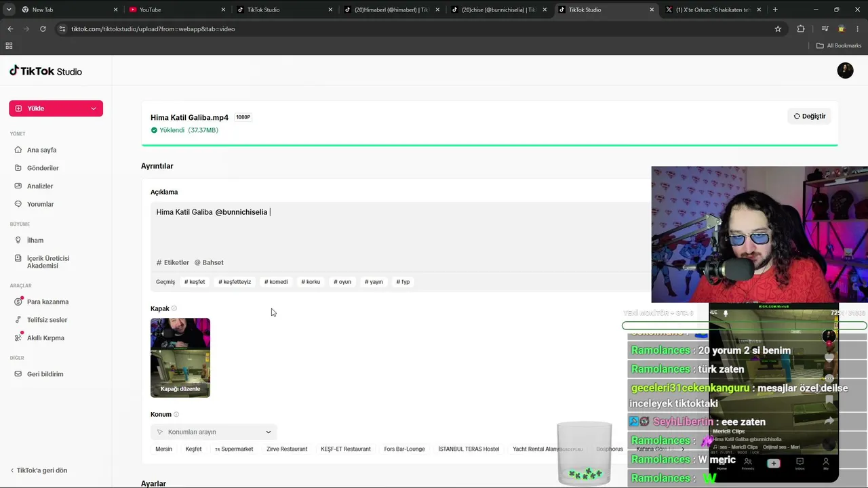Viewport: 868px width, 488px height.
Task: Click the info icon next to Kapak
Action: click(x=174, y=308)
